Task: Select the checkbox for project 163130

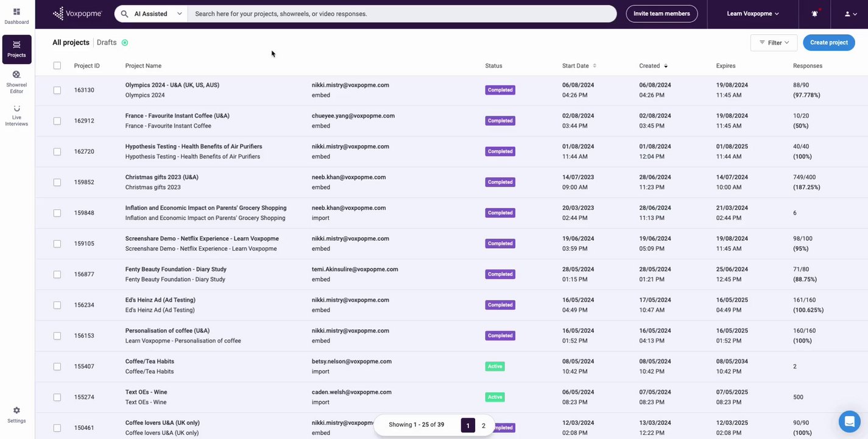Action: click(57, 90)
